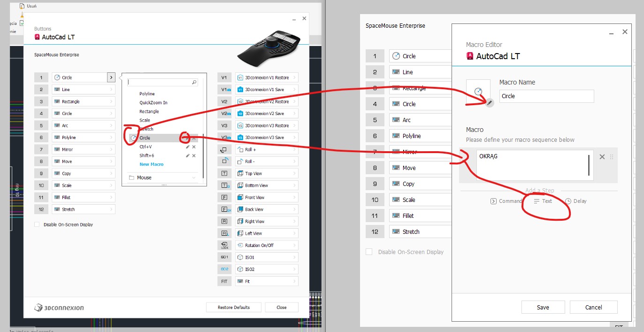Delete the Shift+6 macro entry
This screenshot has width=644, height=332.
(x=194, y=155)
